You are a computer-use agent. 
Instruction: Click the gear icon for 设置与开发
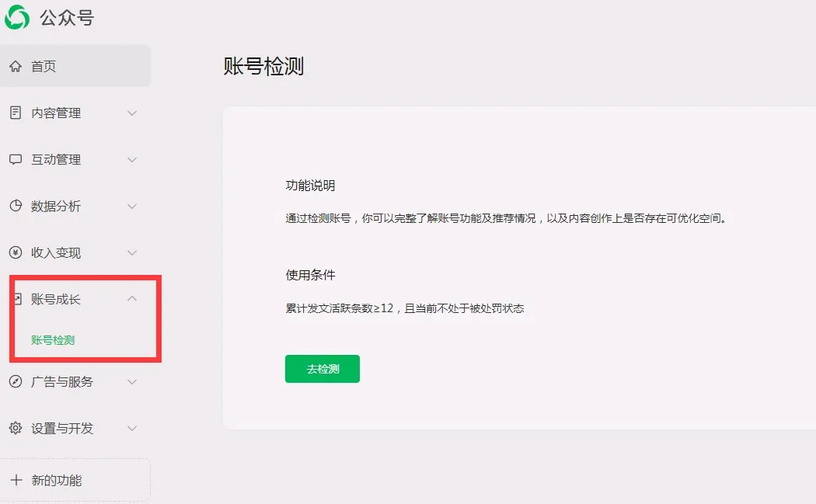(16, 429)
